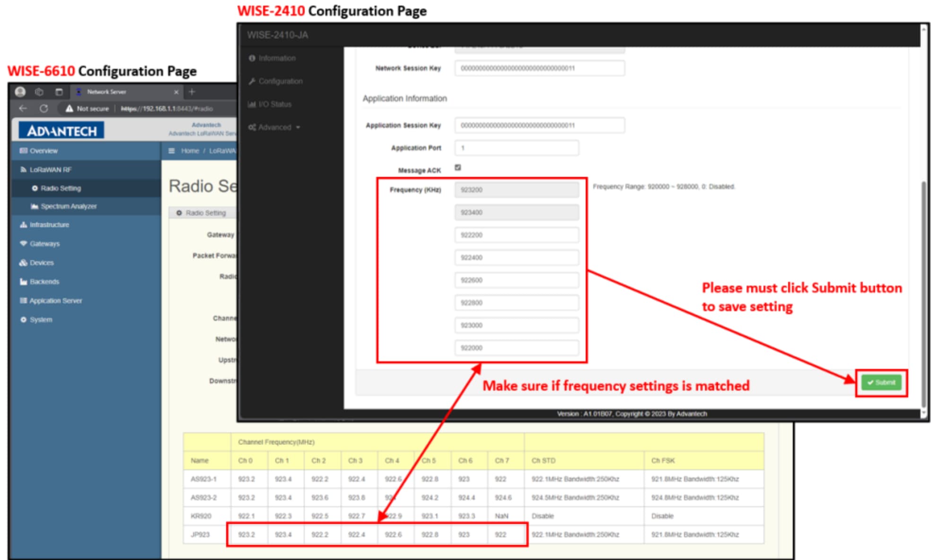This screenshot has width=931, height=560.
Task: Click the frequency field showing 923000
Action: click(x=517, y=325)
